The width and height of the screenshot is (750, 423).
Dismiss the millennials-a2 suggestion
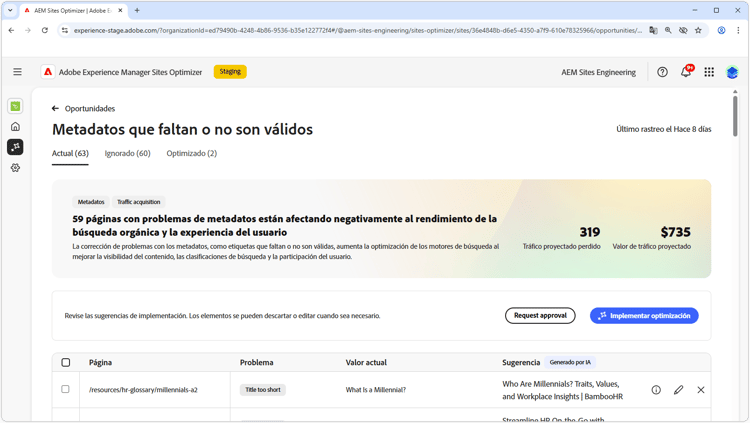(x=701, y=390)
